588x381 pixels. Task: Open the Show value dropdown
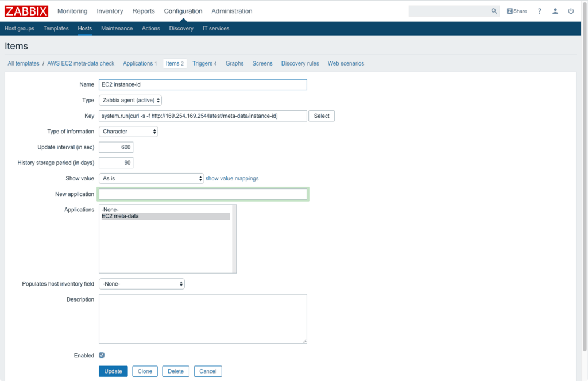[151, 178]
